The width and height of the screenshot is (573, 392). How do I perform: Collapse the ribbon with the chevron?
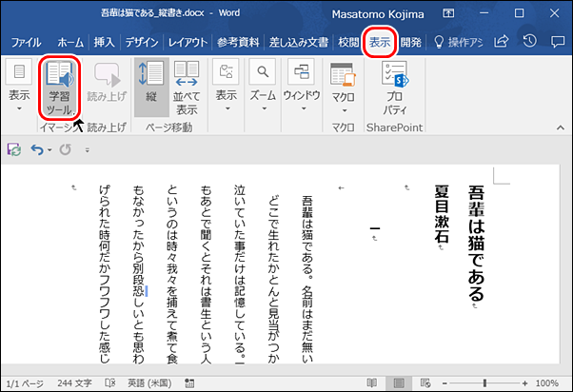pyautogui.click(x=561, y=127)
